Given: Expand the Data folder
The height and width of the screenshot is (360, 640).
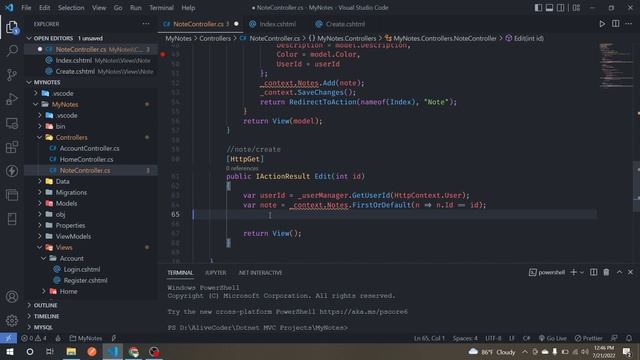Looking at the screenshot, I should tap(62, 181).
